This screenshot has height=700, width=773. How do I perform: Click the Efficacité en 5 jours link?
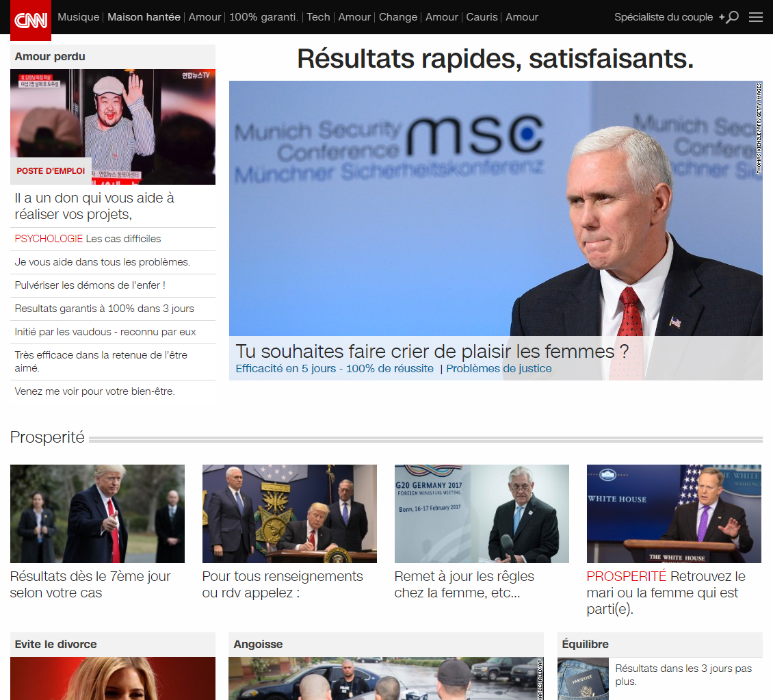coord(335,369)
